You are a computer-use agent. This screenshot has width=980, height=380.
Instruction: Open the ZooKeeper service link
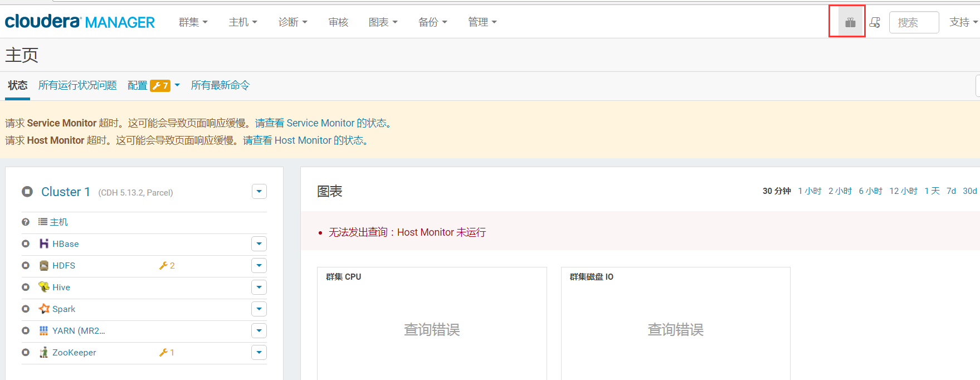[x=74, y=353]
